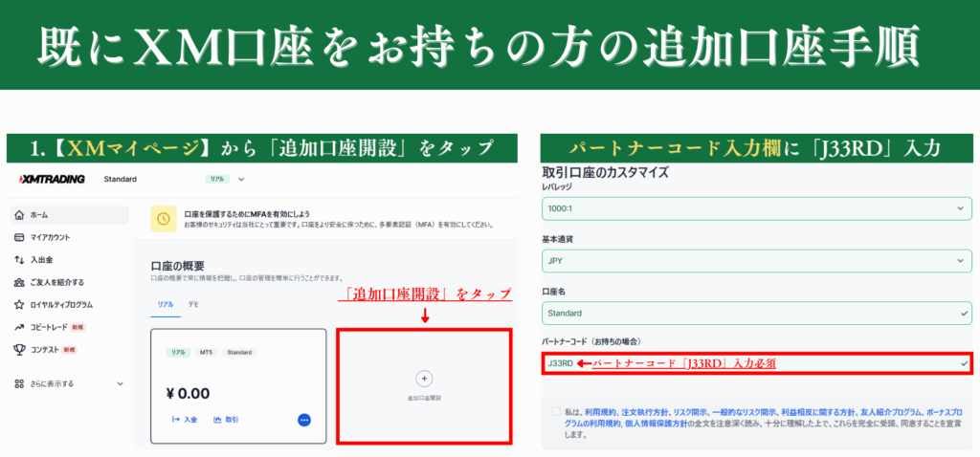Expand さらに表示する in the sidebar

(x=68, y=383)
